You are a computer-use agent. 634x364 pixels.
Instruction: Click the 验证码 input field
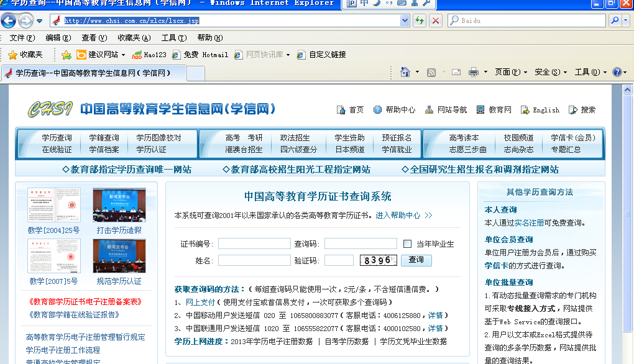pos(339,260)
